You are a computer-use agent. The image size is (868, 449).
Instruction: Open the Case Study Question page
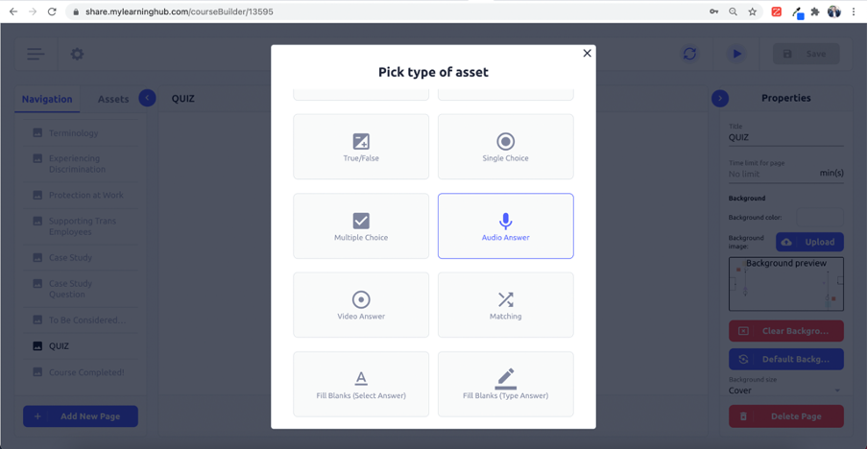point(82,289)
